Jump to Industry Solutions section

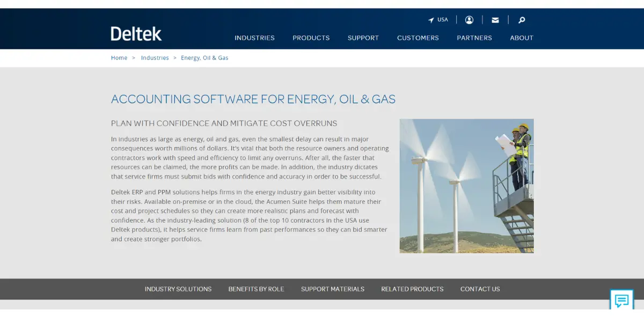178,289
